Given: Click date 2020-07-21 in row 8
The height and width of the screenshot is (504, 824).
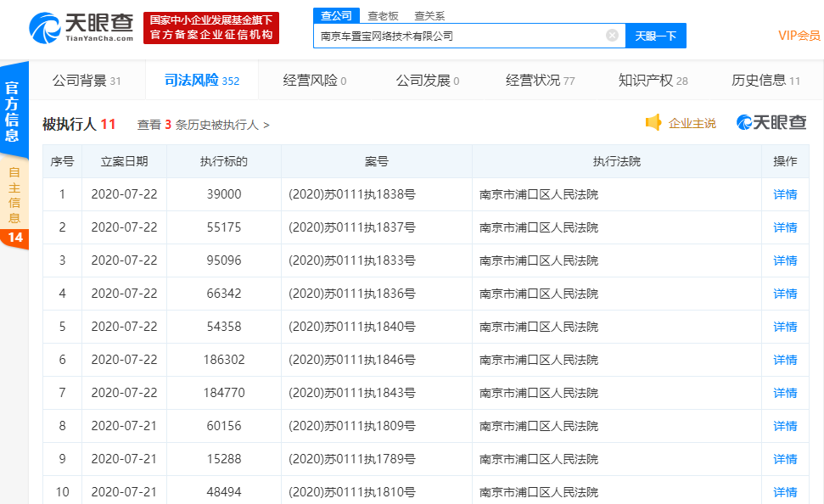Looking at the screenshot, I should point(124,426).
